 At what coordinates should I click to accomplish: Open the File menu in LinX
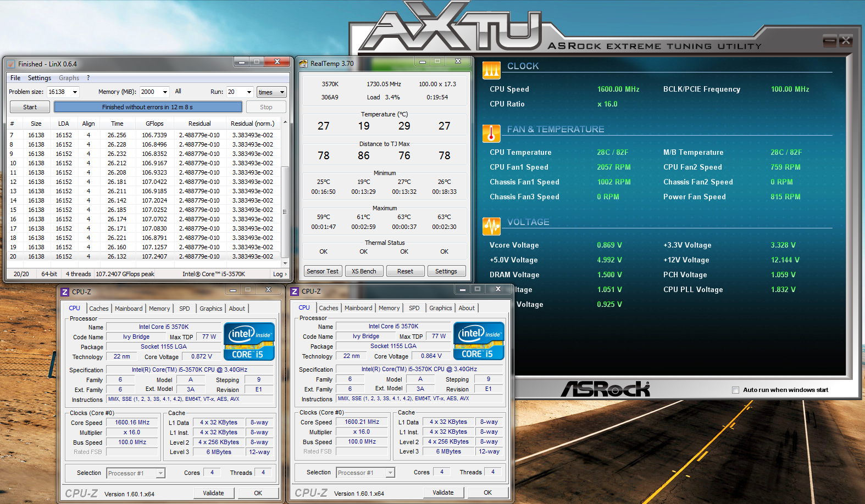(15, 78)
